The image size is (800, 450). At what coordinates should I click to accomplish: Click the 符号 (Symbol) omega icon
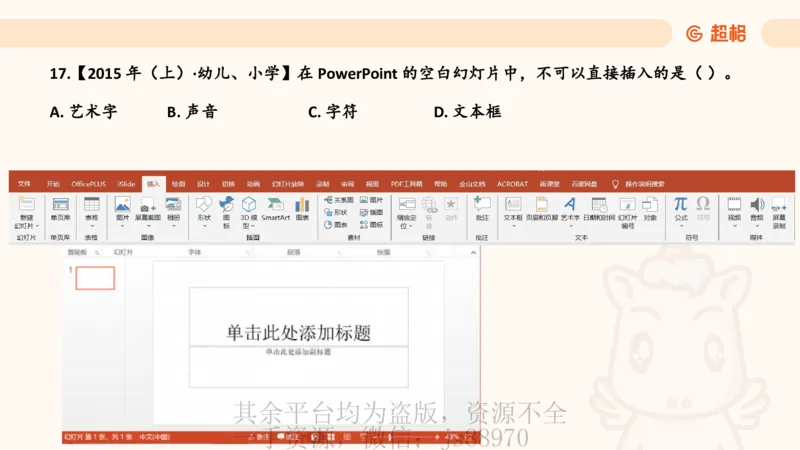(x=703, y=204)
